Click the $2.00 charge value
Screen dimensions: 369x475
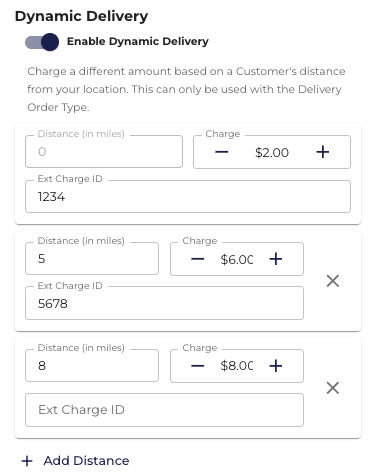pyautogui.click(x=272, y=153)
